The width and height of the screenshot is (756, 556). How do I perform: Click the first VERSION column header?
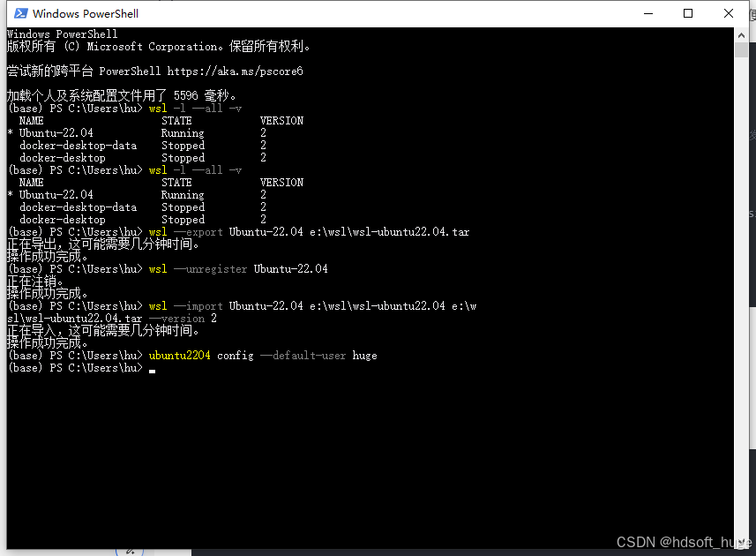click(281, 121)
